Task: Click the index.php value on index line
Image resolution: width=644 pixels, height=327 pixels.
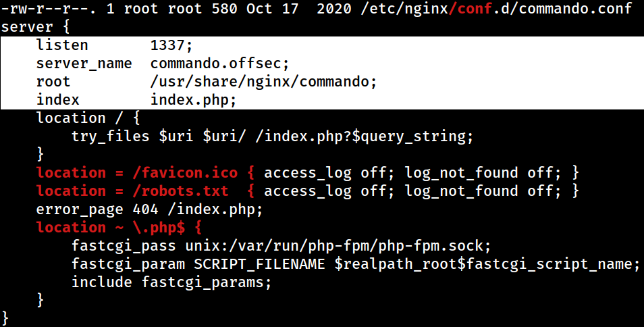Action: coord(189,100)
